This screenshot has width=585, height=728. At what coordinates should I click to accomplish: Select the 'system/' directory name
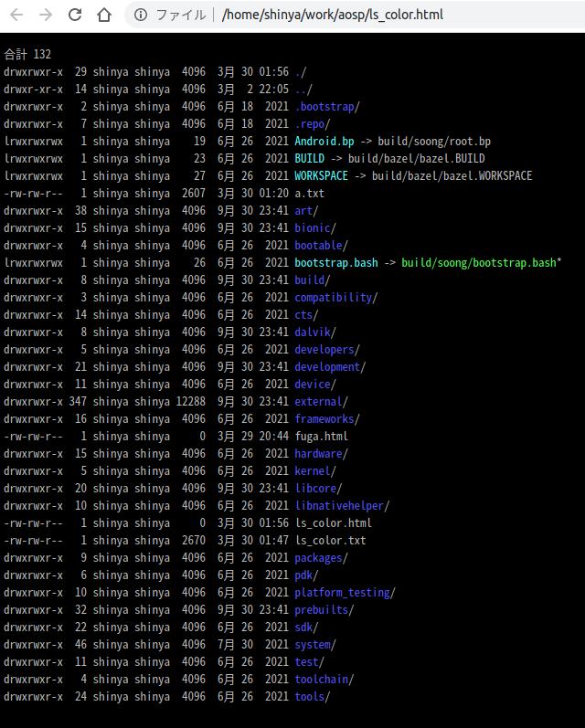[315, 645]
